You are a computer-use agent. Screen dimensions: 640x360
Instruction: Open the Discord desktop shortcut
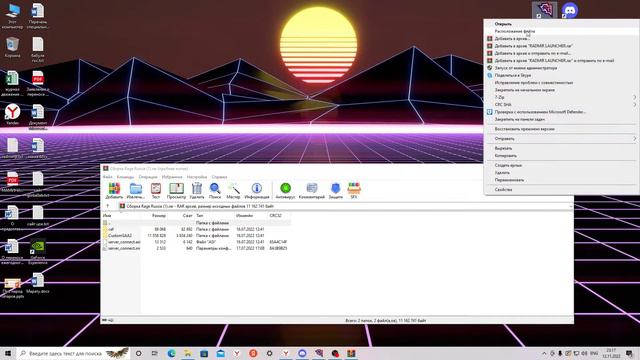coord(570,10)
